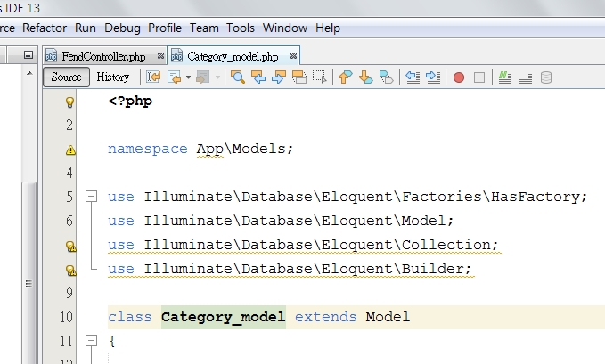Open the Debug menu

[x=122, y=28]
